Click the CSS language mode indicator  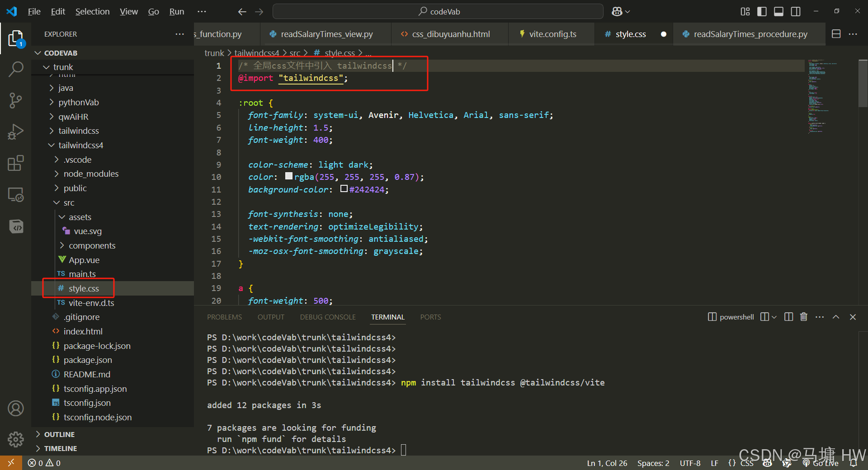click(x=747, y=463)
